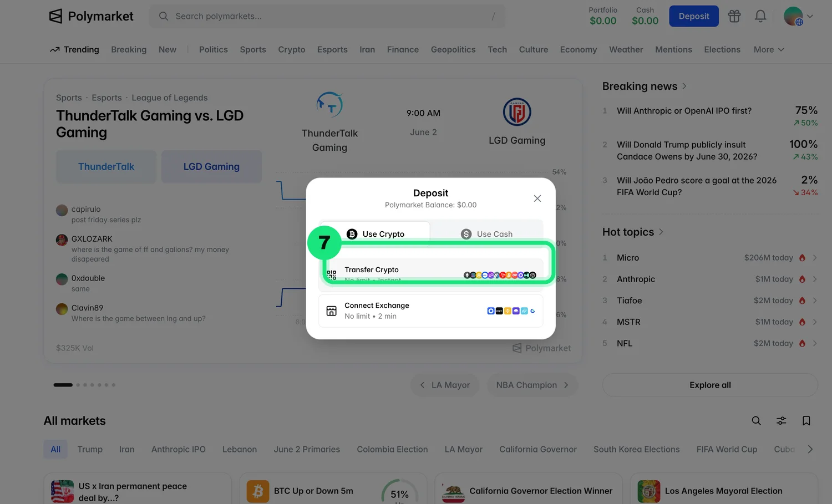
Task: Select the Anthropic IPO filter tab
Action: pyautogui.click(x=179, y=449)
